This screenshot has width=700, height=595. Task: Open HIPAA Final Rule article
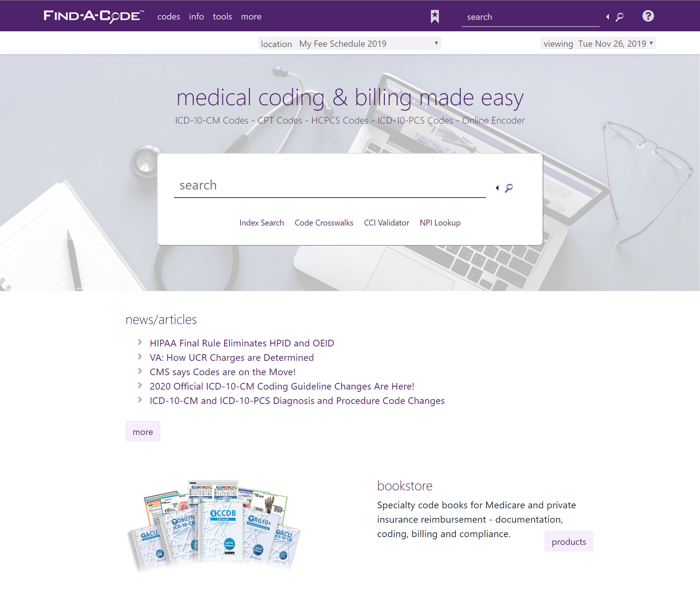[242, 343]
